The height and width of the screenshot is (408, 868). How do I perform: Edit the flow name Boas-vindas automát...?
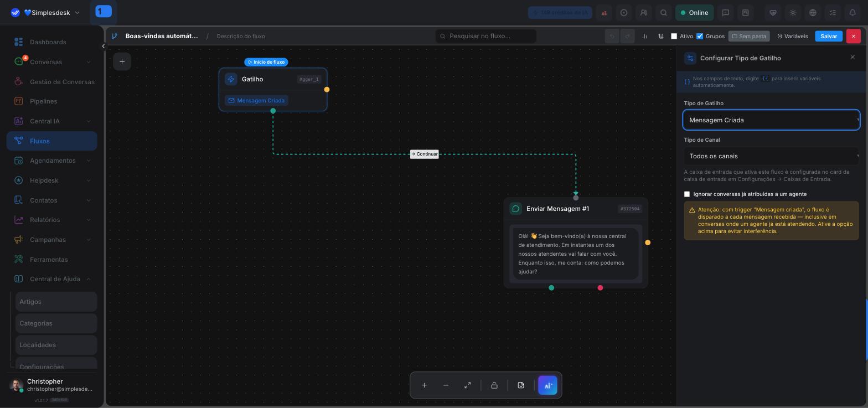tap(162, 36)
